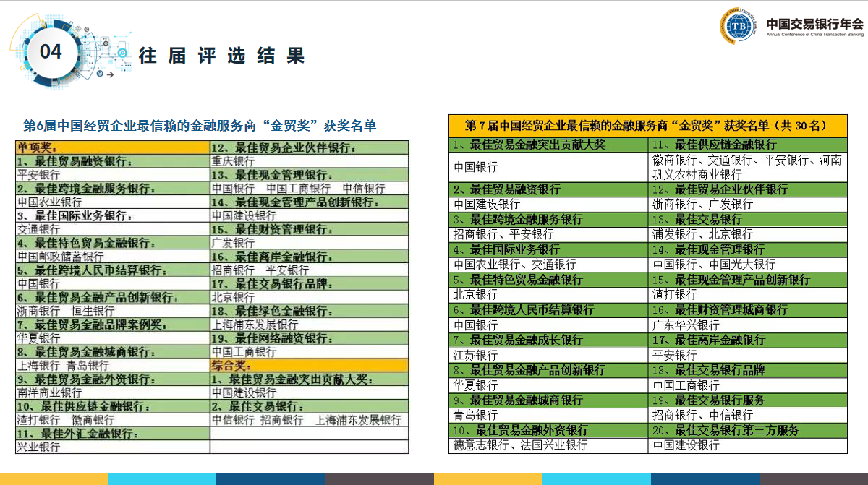Click the blue circular icon beside the title
868x485 pixels.
click(123, 53)
